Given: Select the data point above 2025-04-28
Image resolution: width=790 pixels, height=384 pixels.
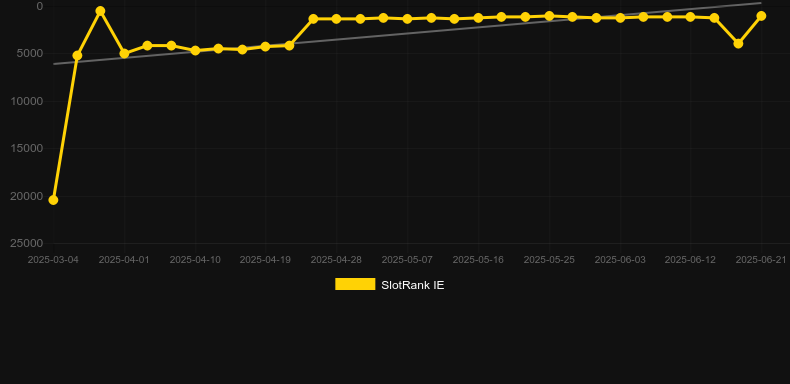Looking at the screenshot, I should [337, 19].
